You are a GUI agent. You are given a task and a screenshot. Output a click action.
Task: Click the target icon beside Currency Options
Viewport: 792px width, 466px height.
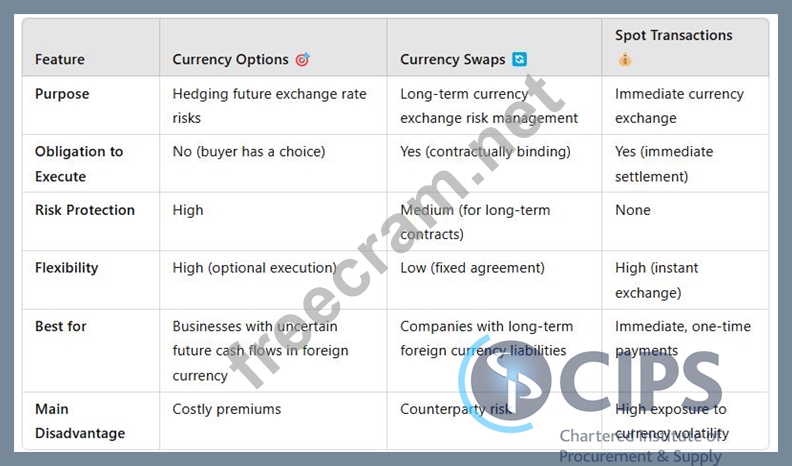tap(302, 60)
